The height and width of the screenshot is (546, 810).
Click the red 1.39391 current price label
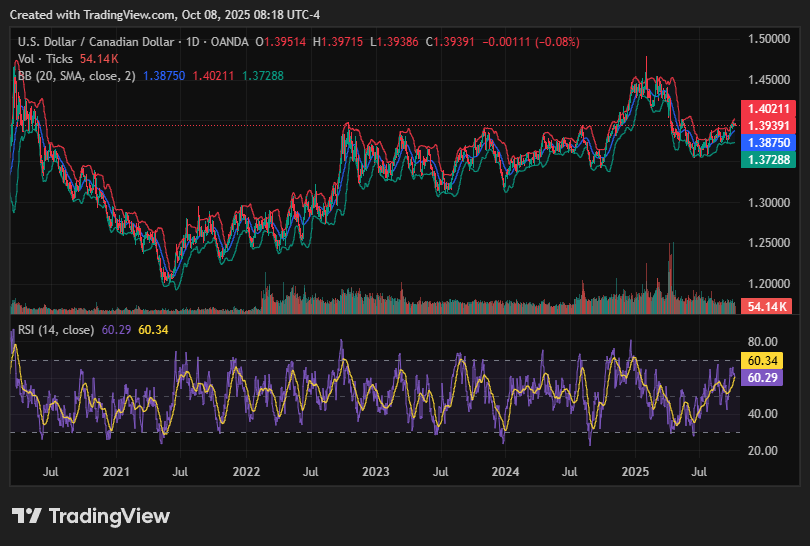pyautogui.click(x=766, y=126)
